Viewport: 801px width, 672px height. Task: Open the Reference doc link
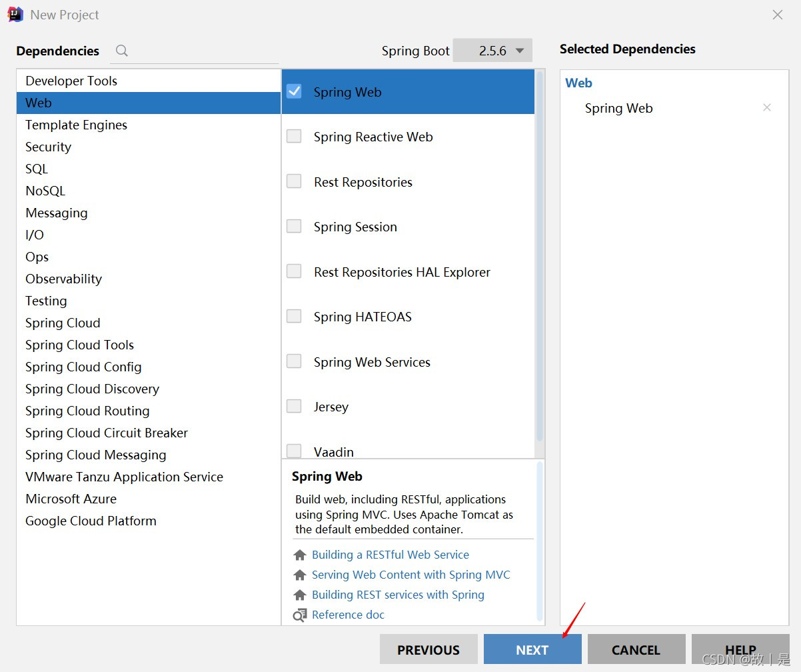[348, 615]
